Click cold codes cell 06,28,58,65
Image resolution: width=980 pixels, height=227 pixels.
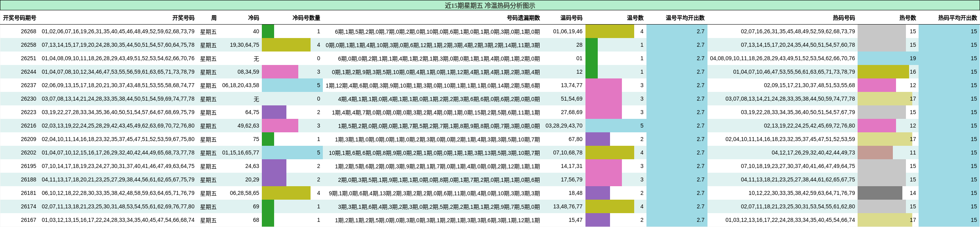click(244, 193)
